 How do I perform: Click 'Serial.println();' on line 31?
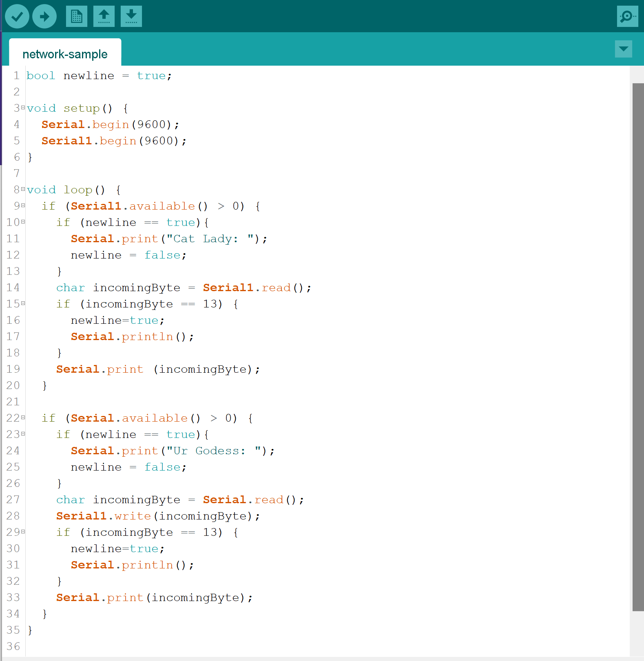pos(133,565)
